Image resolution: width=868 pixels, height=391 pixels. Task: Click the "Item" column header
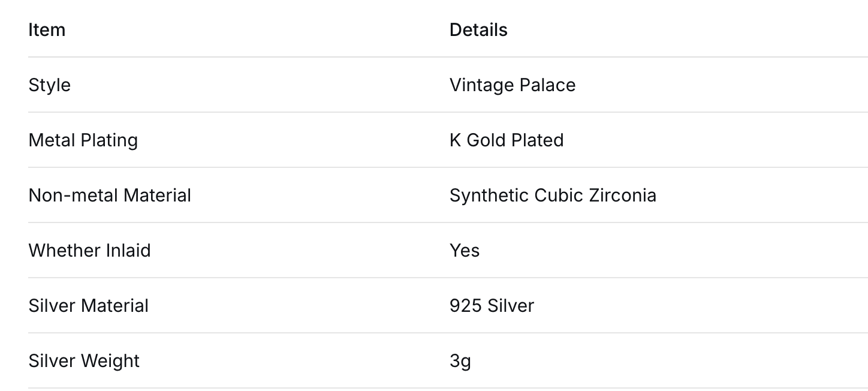tap(47, 30)
